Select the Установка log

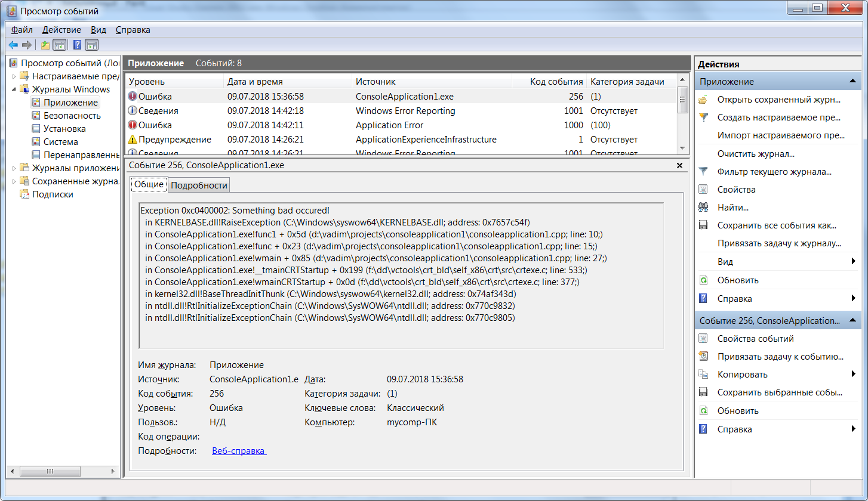64,129
